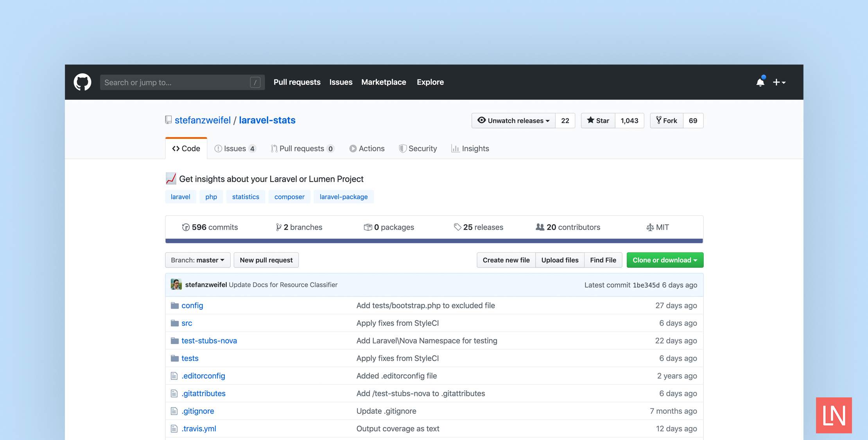This screenshot has width=868, height=440.
Task: Click the repository book icon beside stefanzweifel
Action: click(x=169, y=120)
